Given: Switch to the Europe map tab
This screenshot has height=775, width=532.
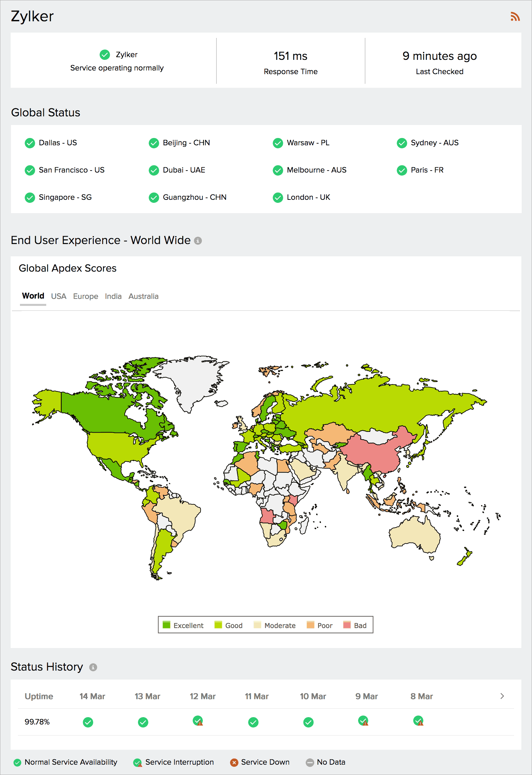Looking at the screenshot, I should 86,297.
